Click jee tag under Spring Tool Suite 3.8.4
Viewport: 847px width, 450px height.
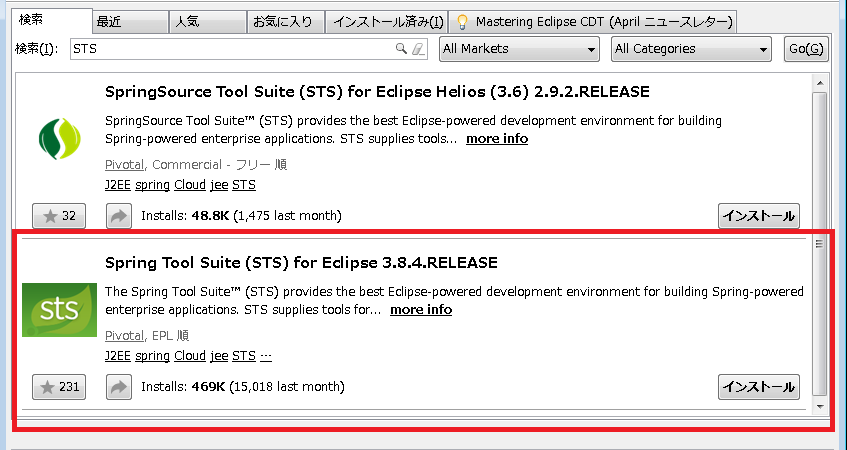click(x=219, y=356)
